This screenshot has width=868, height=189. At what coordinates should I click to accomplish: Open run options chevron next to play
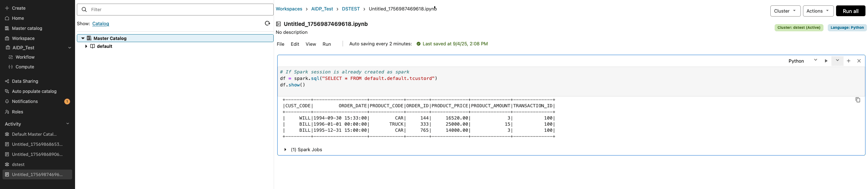click(x=837, y=60)
